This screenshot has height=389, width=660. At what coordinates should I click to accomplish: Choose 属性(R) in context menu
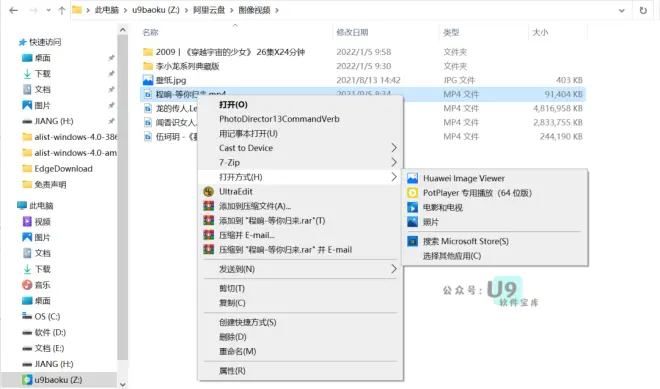tap(232, 370)
